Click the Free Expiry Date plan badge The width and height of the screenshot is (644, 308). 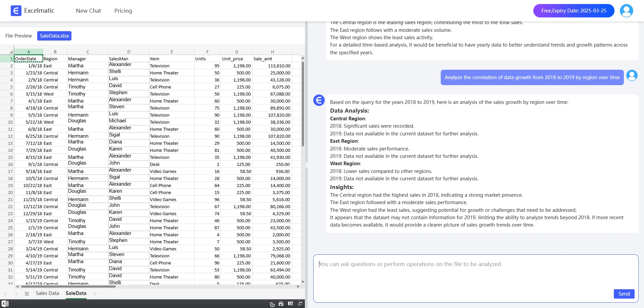click(574, 11)
